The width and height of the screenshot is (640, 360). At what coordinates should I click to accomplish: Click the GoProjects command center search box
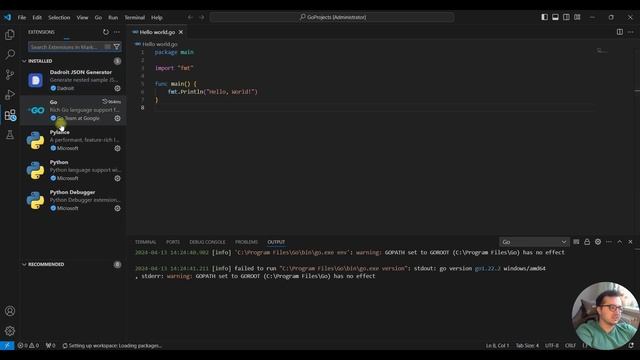tap(332, 17)
